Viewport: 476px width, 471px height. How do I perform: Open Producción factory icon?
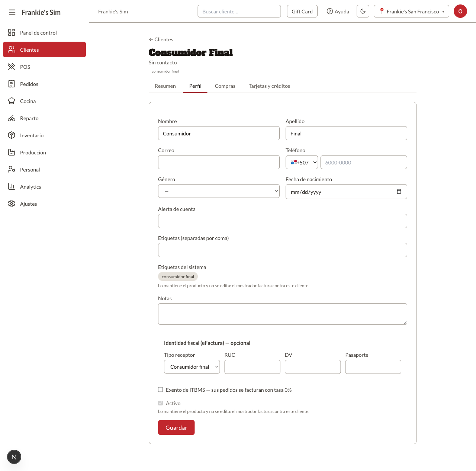pos(12,153)
